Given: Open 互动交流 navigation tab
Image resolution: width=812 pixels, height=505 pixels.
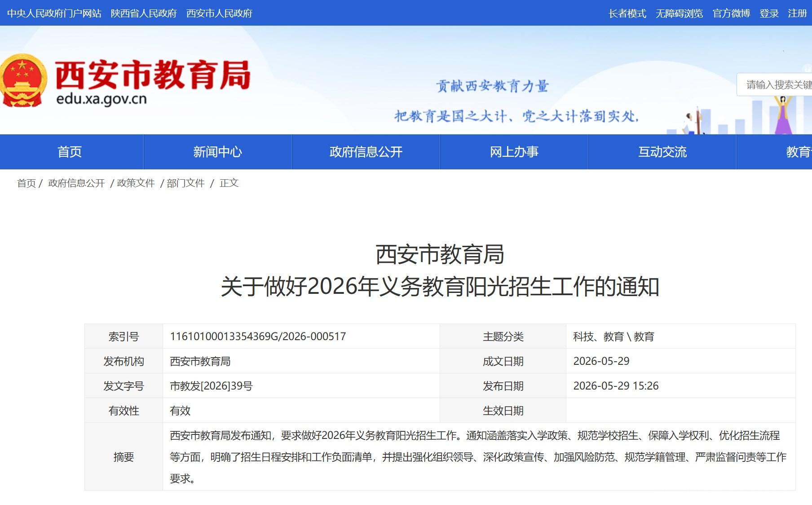Looking at the screenshot, I should click(662, 152).
